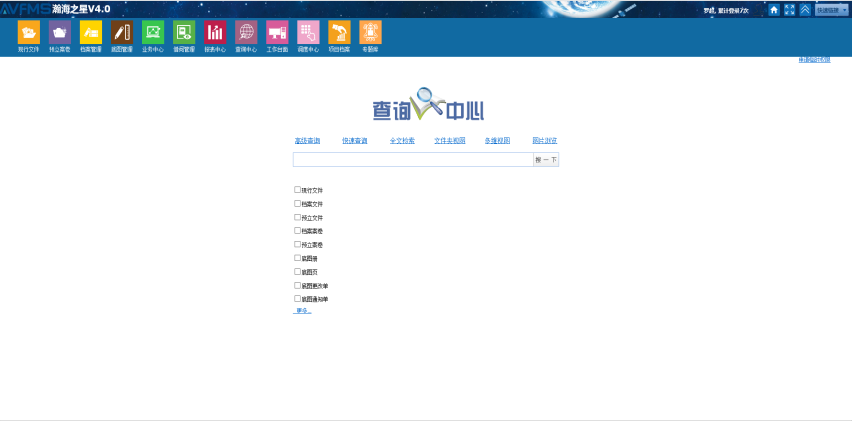This screenshot has width=852, height=421.
Task: Open the 档案管理 yellow toolbar icon
Action: [90, 32]
